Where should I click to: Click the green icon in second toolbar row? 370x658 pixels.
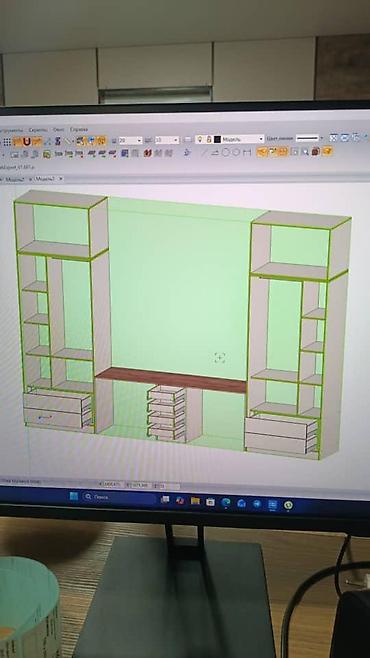point(47,154)
